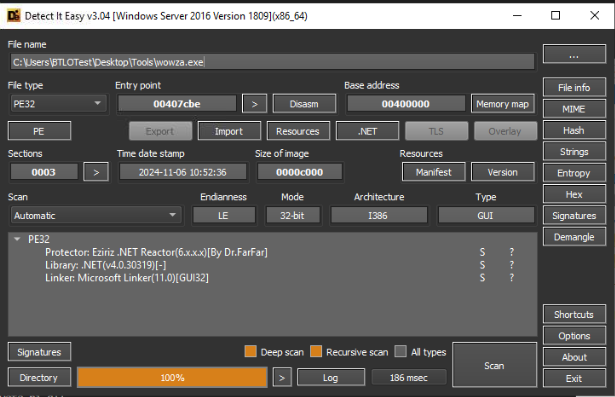Open the Version resource

pos(502,172)
